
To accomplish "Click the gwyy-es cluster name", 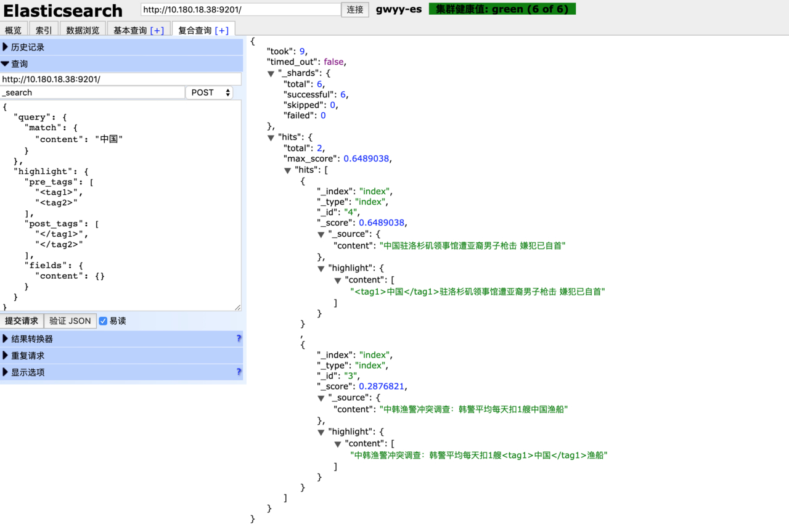I will click(x=399, y=9).
